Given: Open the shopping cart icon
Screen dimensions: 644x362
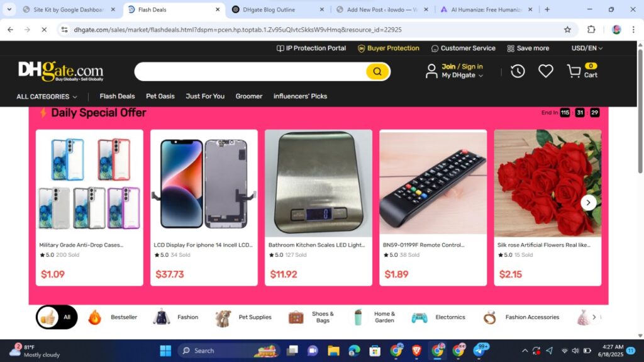Looking at the screenshot, I should pos(574,71).
